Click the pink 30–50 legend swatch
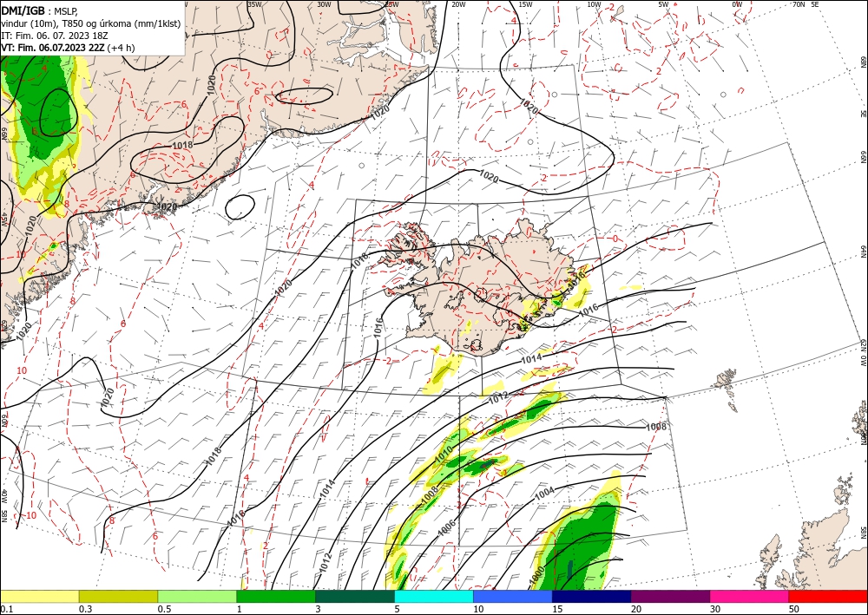Image resolution: width=868 pixels, height=615 pixels. 750,596
